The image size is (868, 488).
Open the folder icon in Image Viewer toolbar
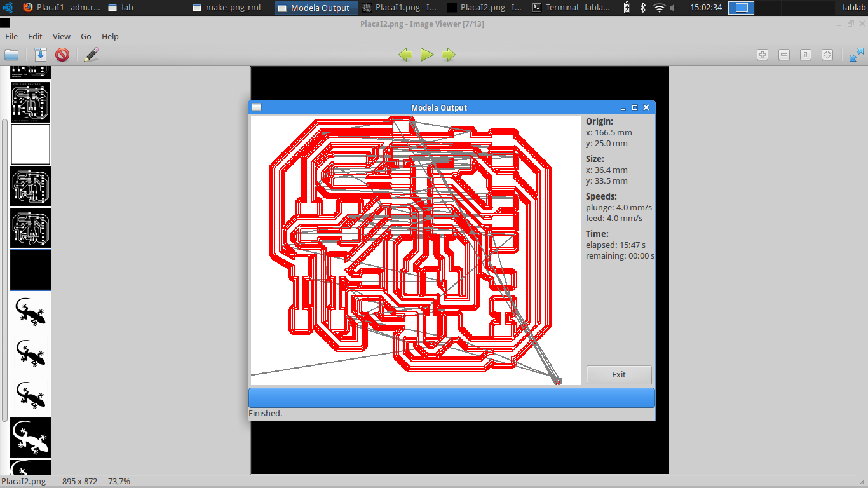(11, 55)
